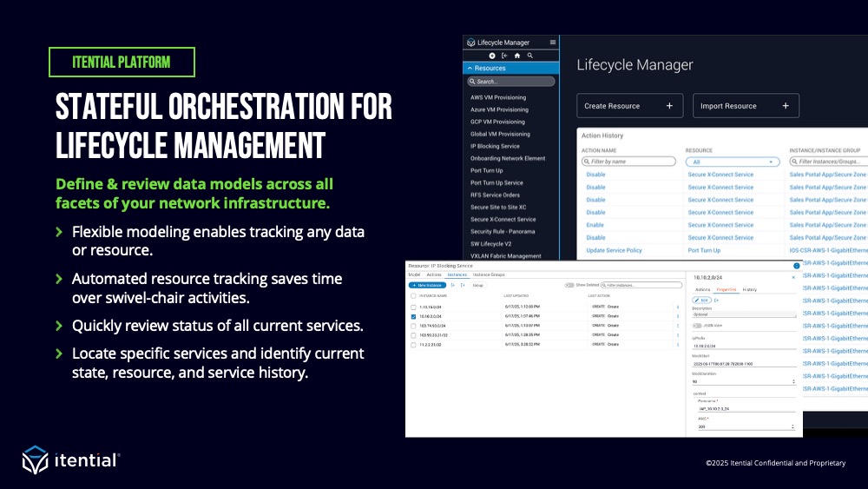Click the export icon next to Edit button

716,301
